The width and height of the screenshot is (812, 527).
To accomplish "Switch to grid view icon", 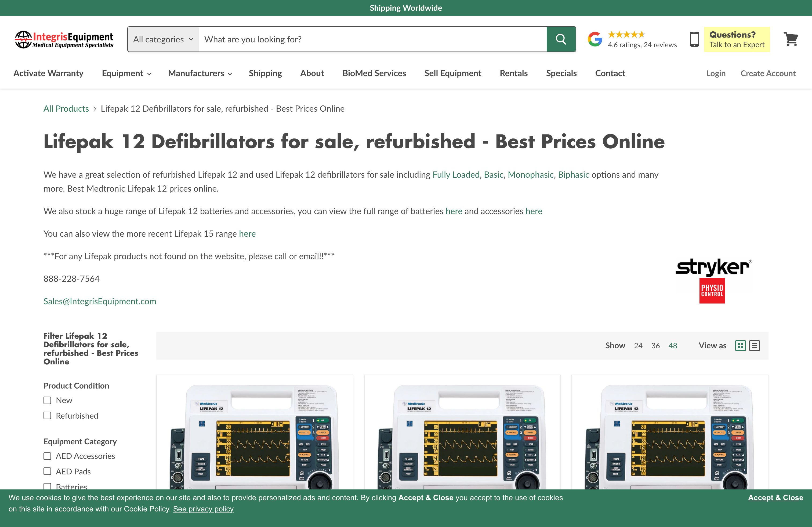I will pyautogui.click(x=740, y=346).
